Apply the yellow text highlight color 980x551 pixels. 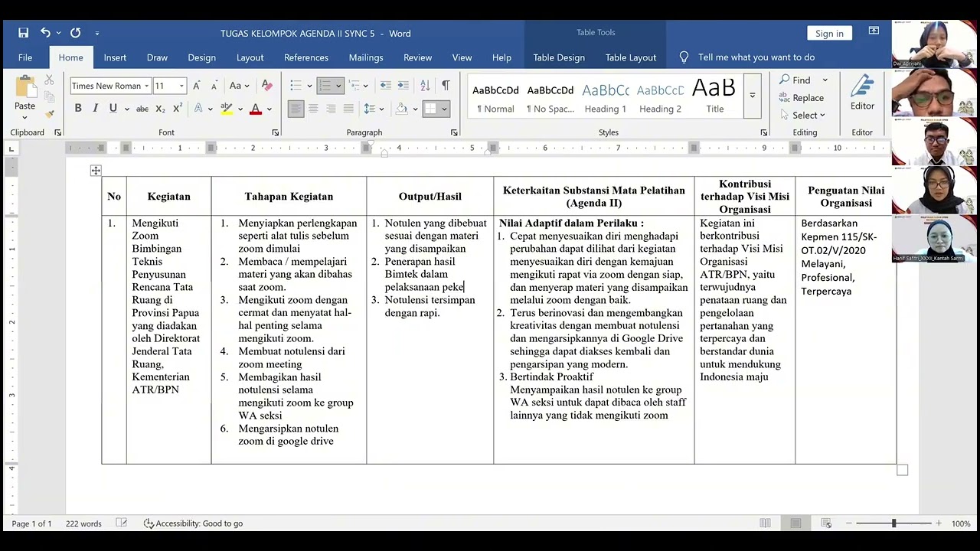pyautogui.click(x=227, y=109)
